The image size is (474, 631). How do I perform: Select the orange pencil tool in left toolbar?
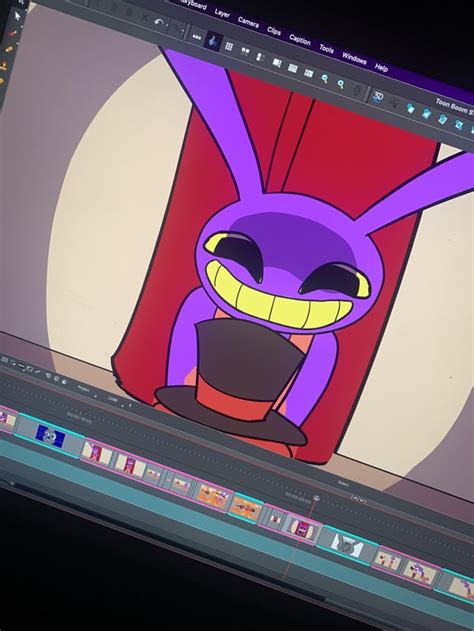click(9, 49)
